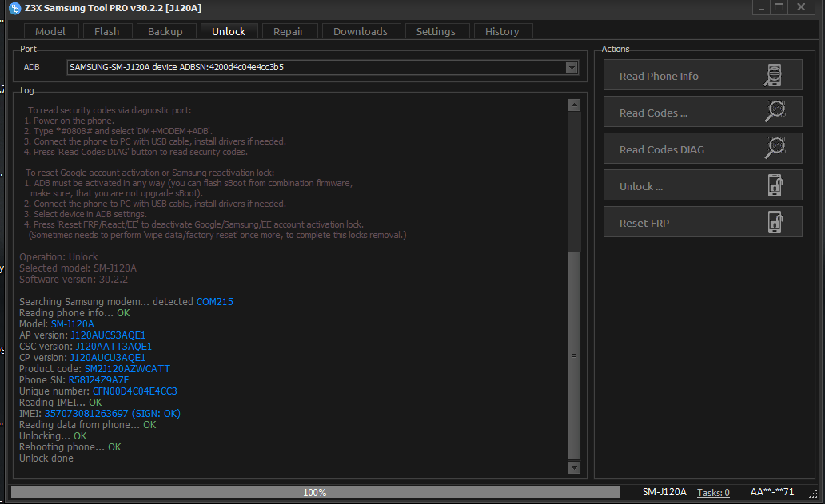The width and height of the screenshot is (825, 504).
Task: Click the log scrollbar down arrow
Action: click(574, 467)
